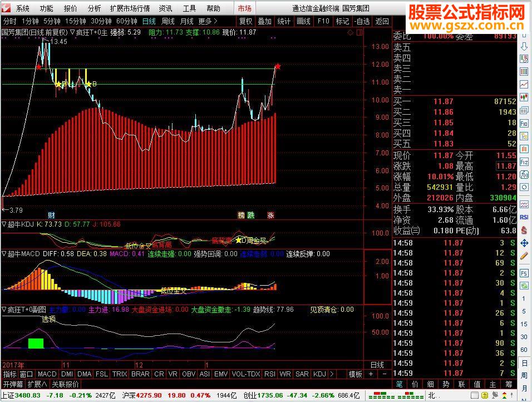Click the F12 sidebar icon
The image size is (532, 402).
tap(524, 162)
